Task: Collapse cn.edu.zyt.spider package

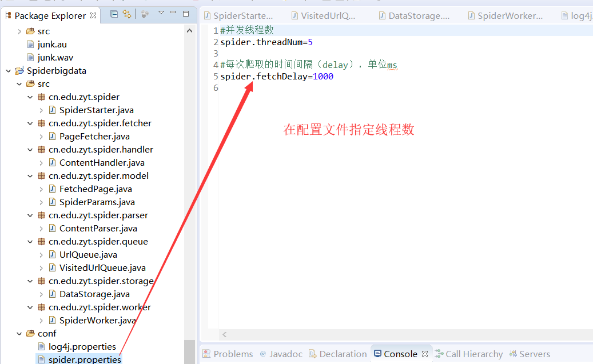Action: click(30, 97)
